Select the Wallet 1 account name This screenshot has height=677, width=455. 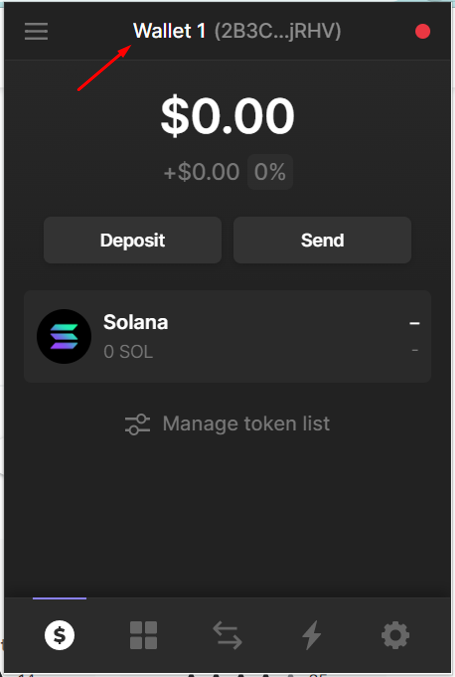point(169,31)
